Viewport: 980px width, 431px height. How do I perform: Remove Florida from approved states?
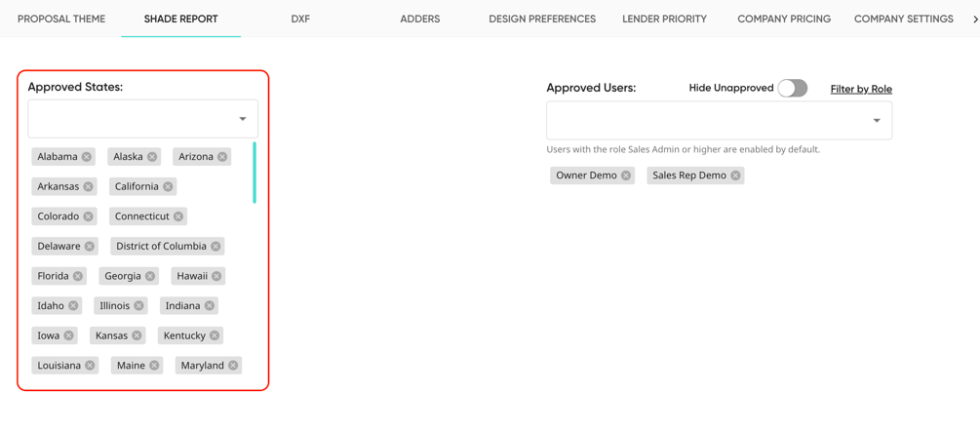pos(78,276)
